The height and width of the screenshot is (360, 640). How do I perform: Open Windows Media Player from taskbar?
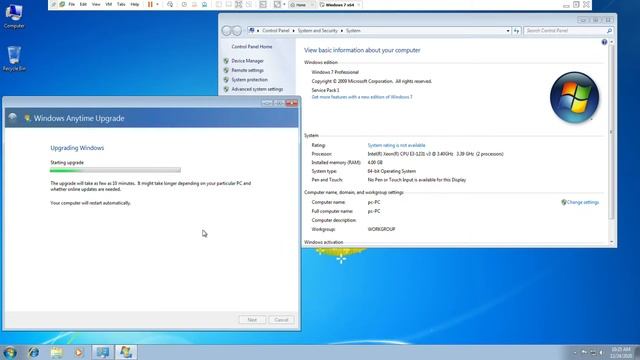pyautogui.click(x=79, y=352)
